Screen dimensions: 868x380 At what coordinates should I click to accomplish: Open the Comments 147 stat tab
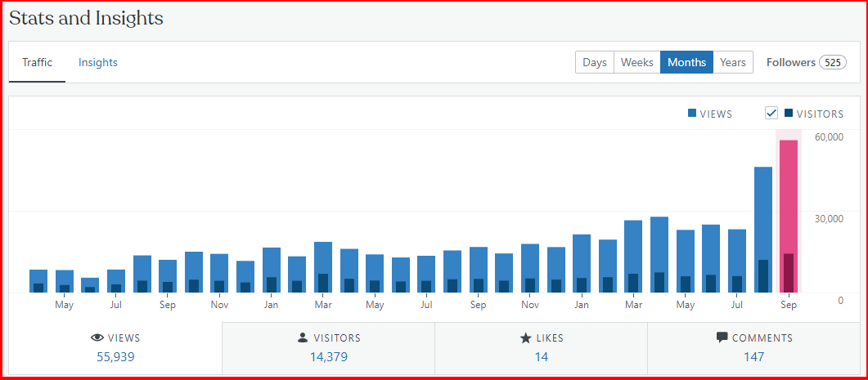(x=753, y=347)
